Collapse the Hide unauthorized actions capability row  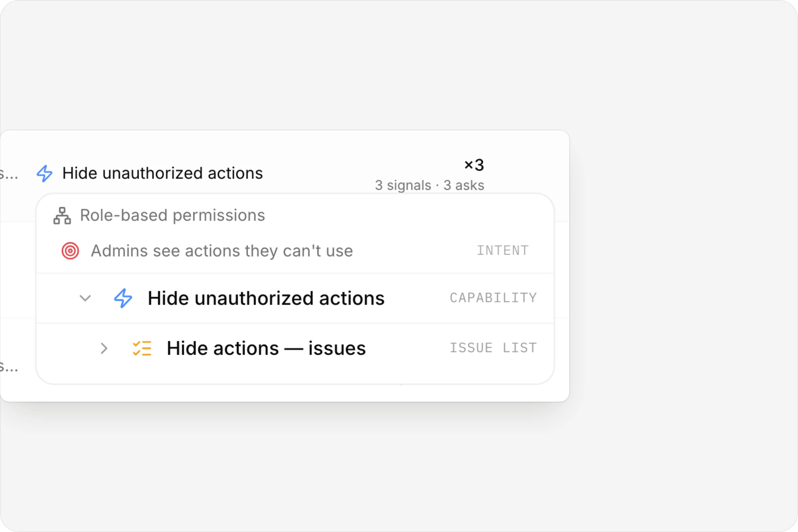click(x=85, y=298)
